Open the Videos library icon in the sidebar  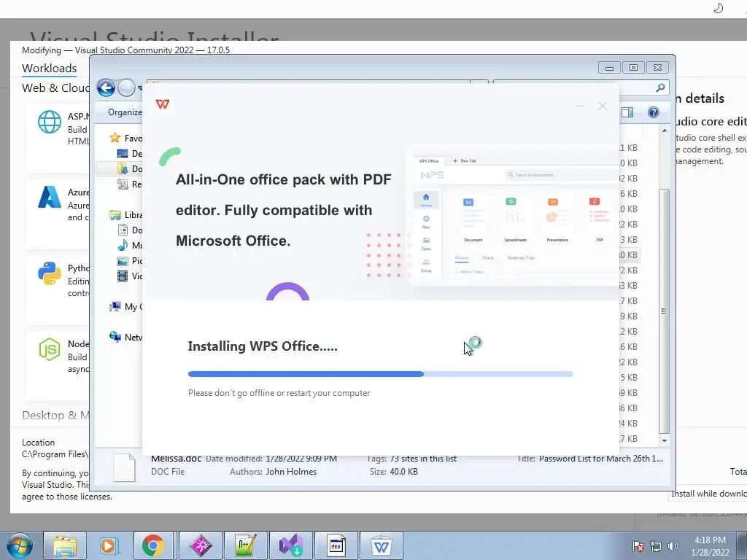click(x=123, y=276)
